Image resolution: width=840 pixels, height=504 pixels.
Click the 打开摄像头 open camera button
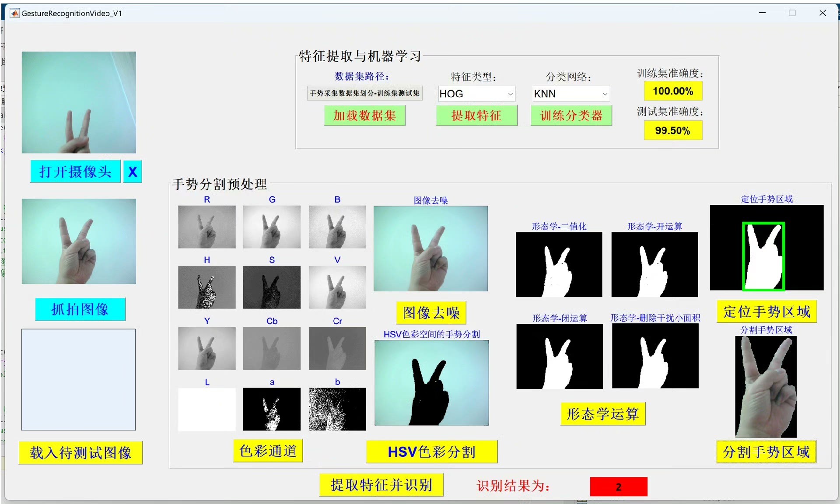[x=75, y=172]
